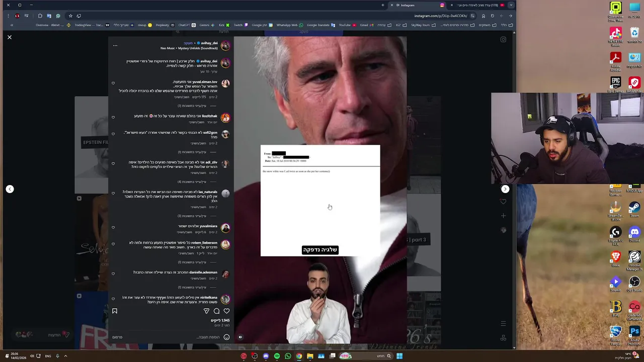Expand the 1 reply under sofi2gon
This screenshot has height=362, width=644.
tap(196, 152)
